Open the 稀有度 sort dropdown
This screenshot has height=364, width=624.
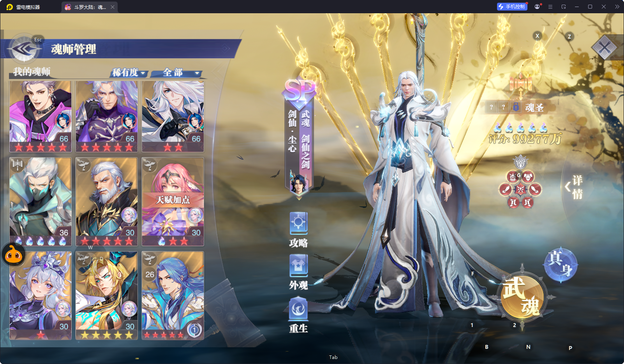click(129, 72)
